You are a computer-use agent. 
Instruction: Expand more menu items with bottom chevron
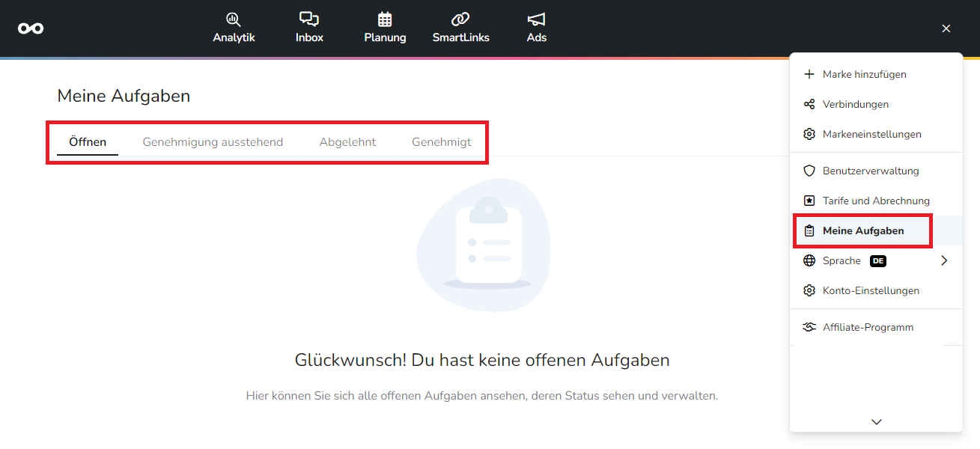(877, 422)
